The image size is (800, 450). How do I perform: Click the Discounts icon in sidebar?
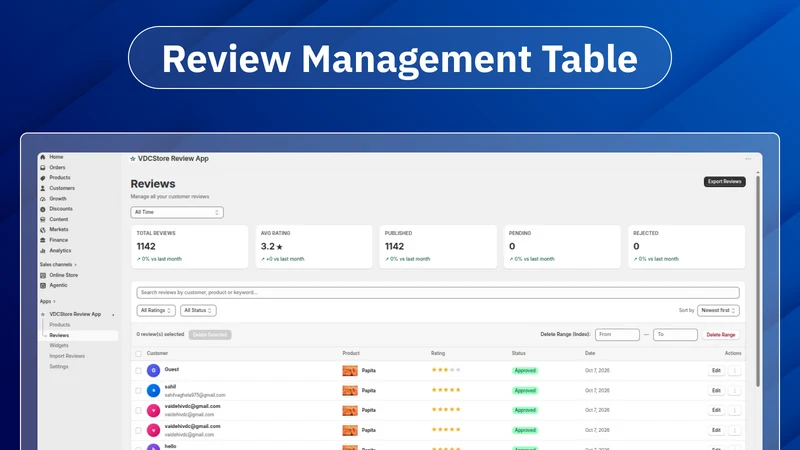point(43,209)
